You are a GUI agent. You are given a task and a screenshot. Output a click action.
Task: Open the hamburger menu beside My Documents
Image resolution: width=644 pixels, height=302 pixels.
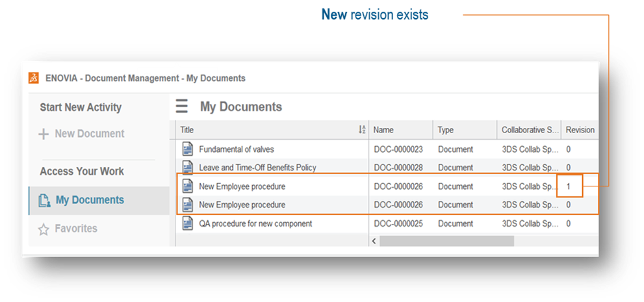coord(182,107)
